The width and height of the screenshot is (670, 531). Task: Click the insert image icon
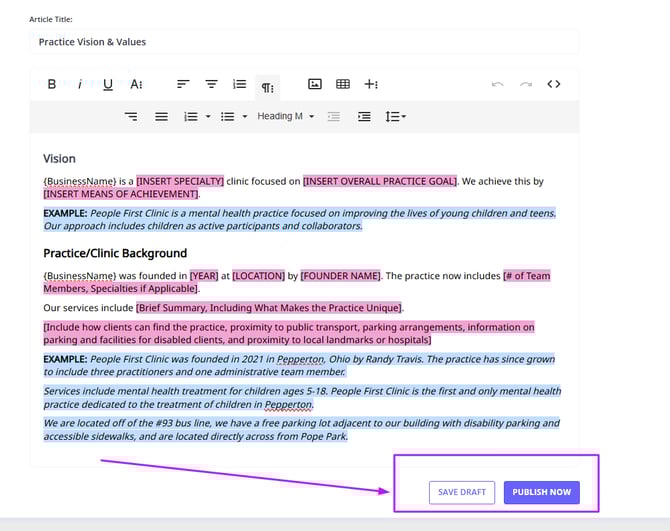point(315,85)
